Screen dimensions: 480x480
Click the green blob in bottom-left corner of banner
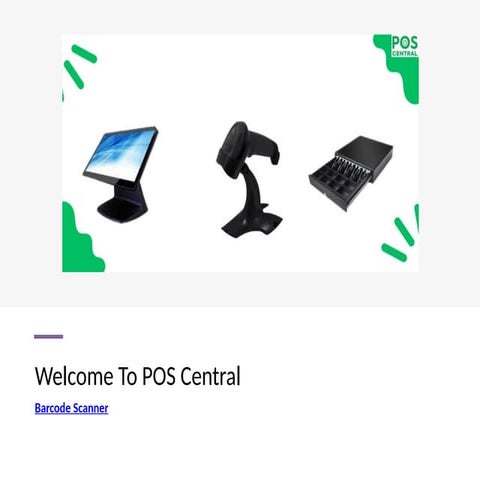coord(81,240)
